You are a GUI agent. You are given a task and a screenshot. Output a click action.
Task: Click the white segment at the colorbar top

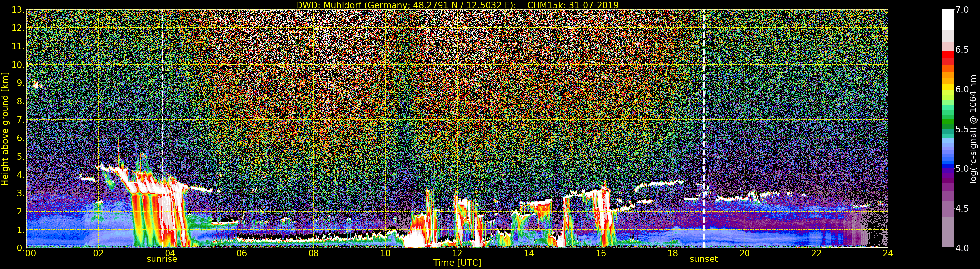[948, 20]
